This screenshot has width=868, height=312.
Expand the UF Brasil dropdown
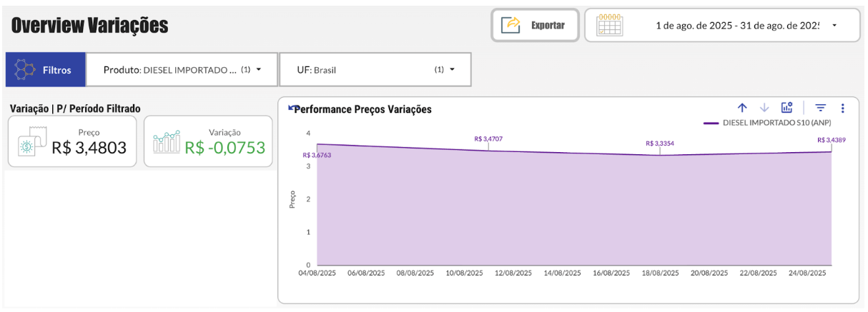coord(452,69)
